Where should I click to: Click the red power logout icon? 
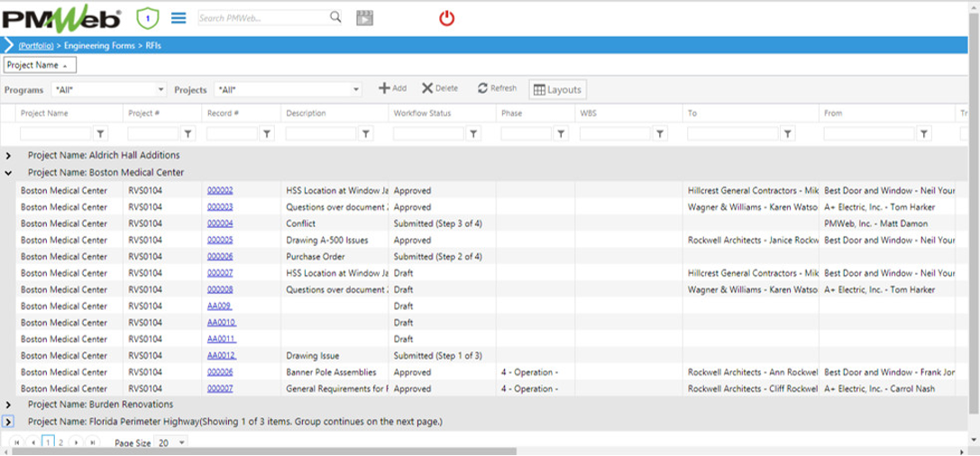[446, 18]
